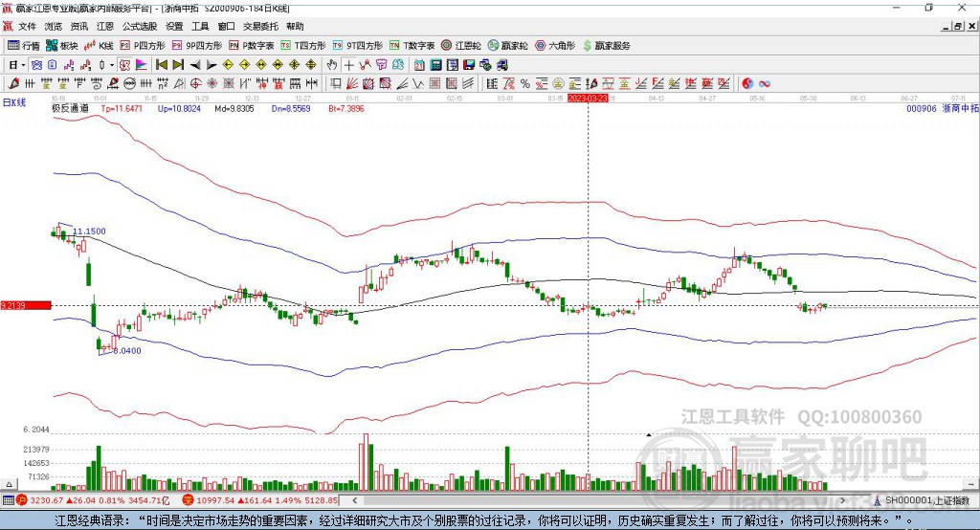Click the blue infinity icon

(x=765, y=83)
